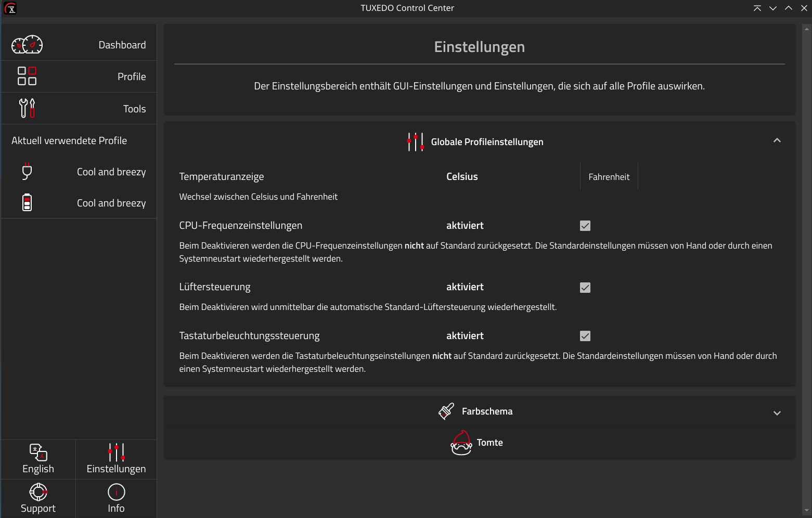Open the Profile menu entry

[x=79, y=76]
